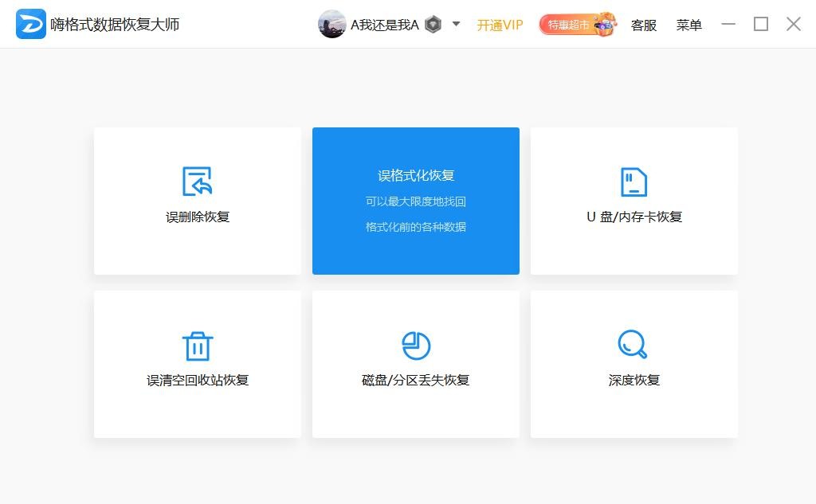Close the data recovery application
Image resolution: width=816 pixels, height=504 pixels.
pos(793,24)
